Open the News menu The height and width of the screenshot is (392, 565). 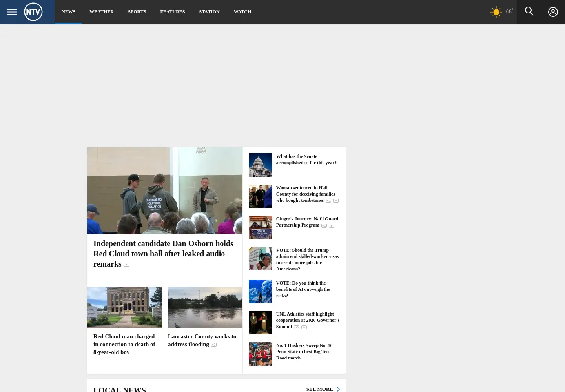pos(68,12)
